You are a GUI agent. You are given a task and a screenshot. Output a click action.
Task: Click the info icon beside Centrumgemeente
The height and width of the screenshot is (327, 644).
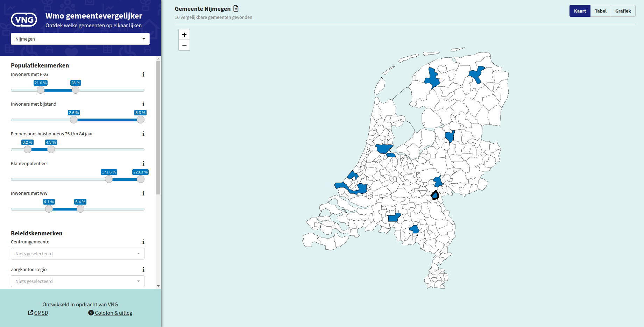coord(143,242)
